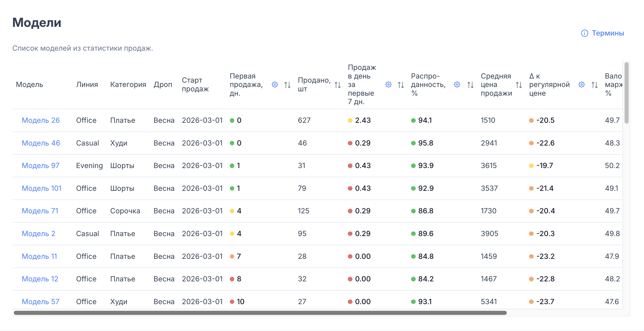Screen dimensions: 644x331
Task: Open Модель 2 link
Action: (38, 234)
